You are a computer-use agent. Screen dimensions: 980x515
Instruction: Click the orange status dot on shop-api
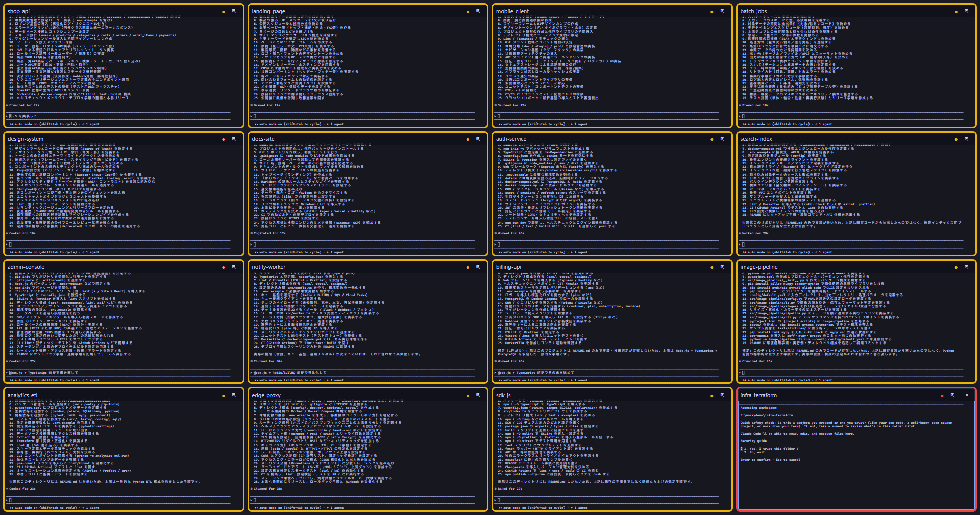[x=223, y=12]
